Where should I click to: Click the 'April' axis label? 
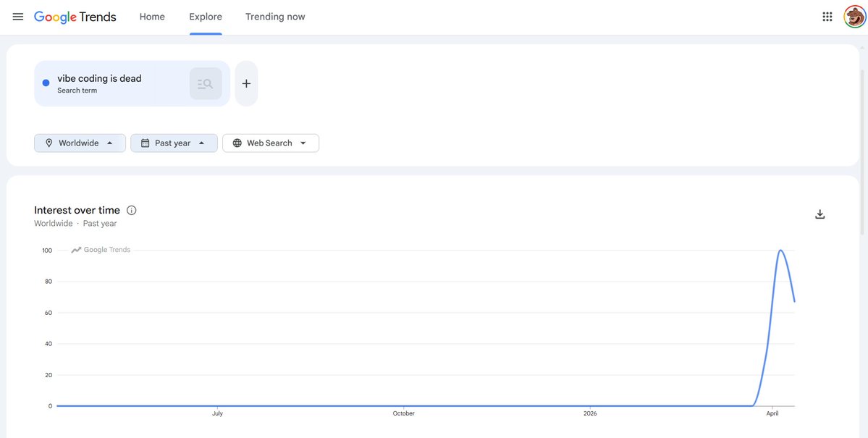click(772, 413)
